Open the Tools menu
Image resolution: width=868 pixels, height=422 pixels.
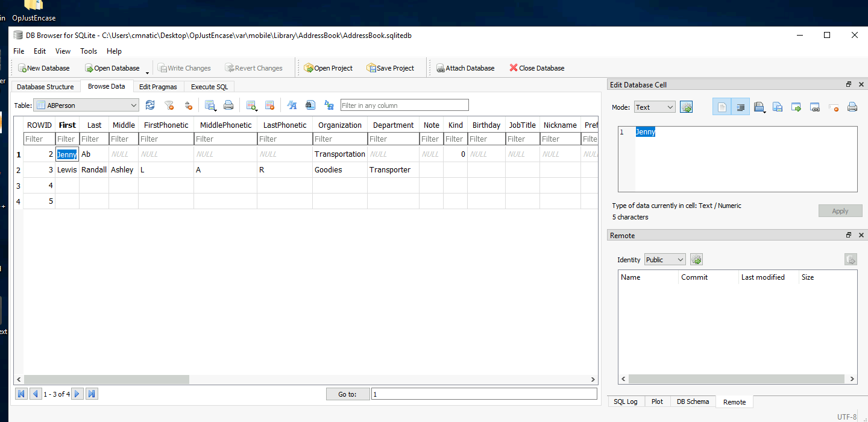coord(89,51)
